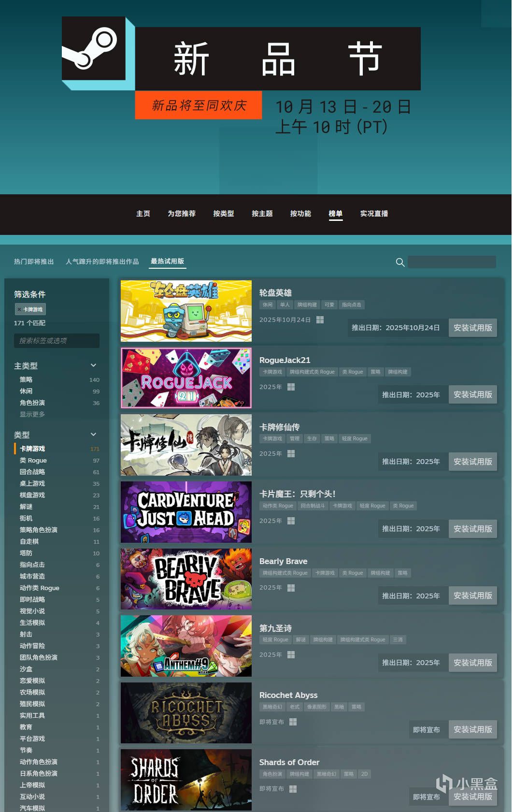
Task: Click Windows icon for 轮盘英雄
Action: [x=320, y=320]
